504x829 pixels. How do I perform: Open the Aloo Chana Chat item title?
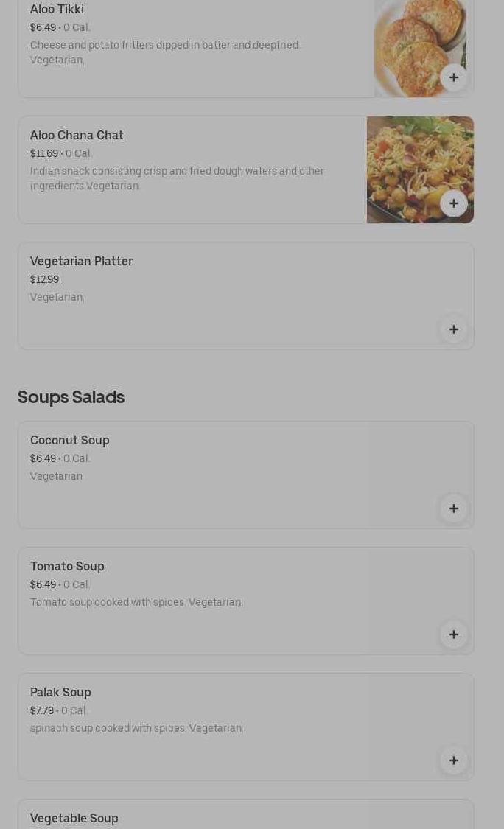tap(77, 136)
